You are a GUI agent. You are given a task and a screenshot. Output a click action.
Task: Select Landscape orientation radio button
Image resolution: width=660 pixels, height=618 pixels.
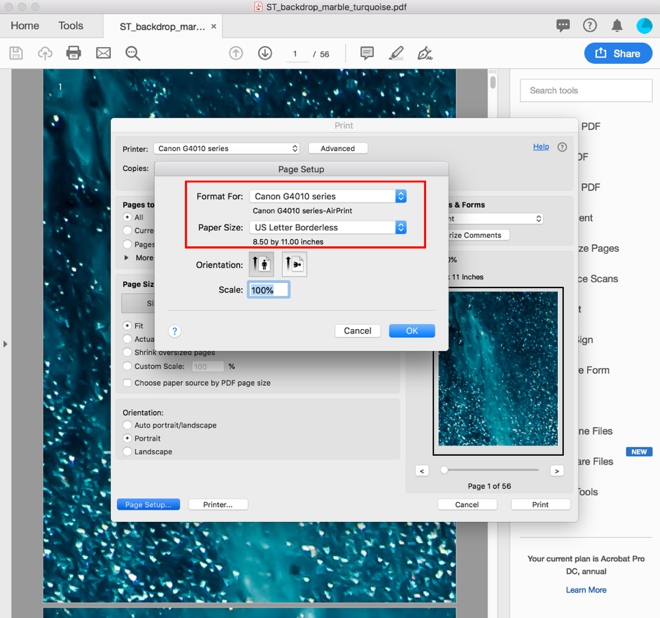pyautogui.click(x=127, y=451)
